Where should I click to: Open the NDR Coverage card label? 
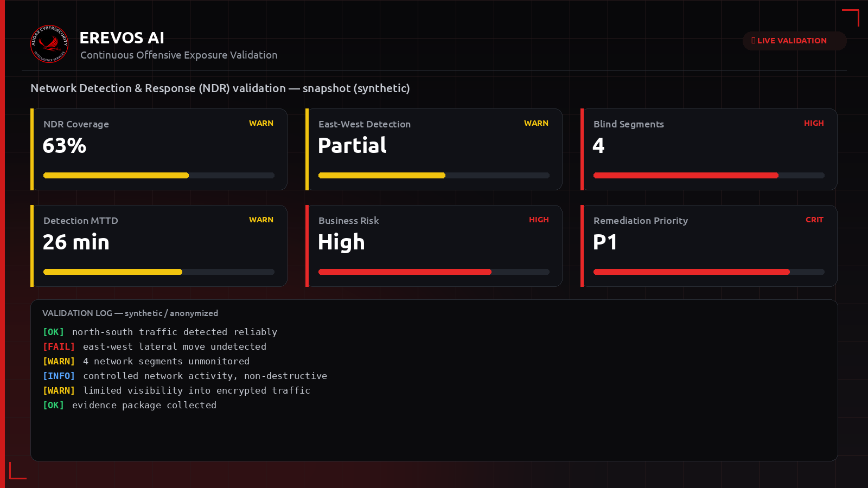76,124
